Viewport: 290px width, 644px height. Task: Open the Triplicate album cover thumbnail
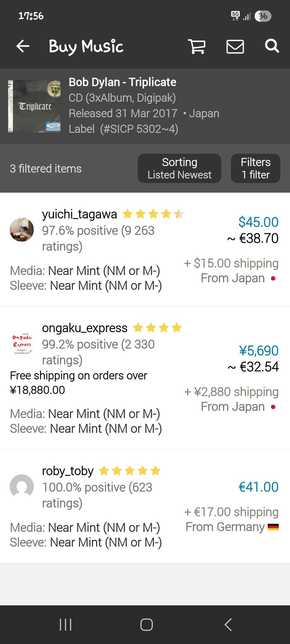(34, 106)
